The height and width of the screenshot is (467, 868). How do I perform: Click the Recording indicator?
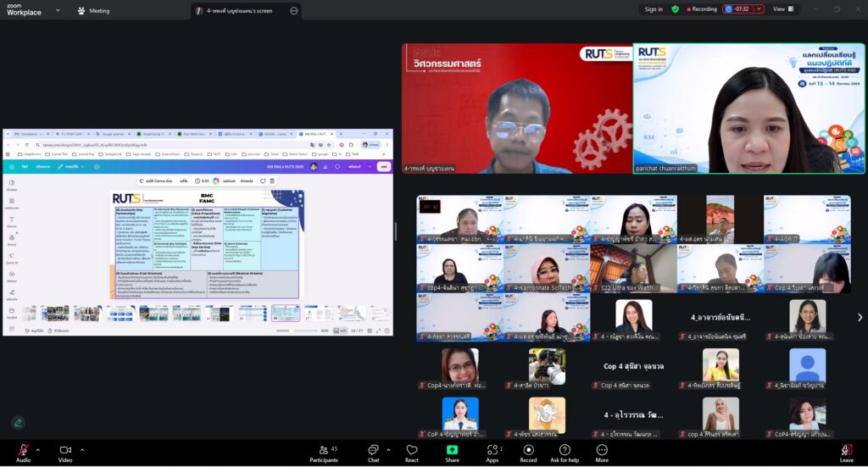702,8
